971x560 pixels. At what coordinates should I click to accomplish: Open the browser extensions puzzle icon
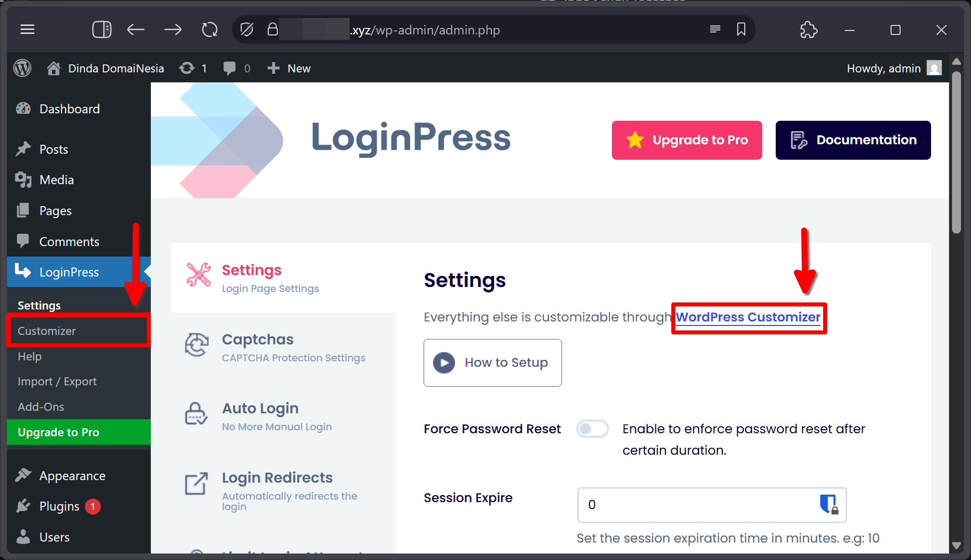pos(809,29)
